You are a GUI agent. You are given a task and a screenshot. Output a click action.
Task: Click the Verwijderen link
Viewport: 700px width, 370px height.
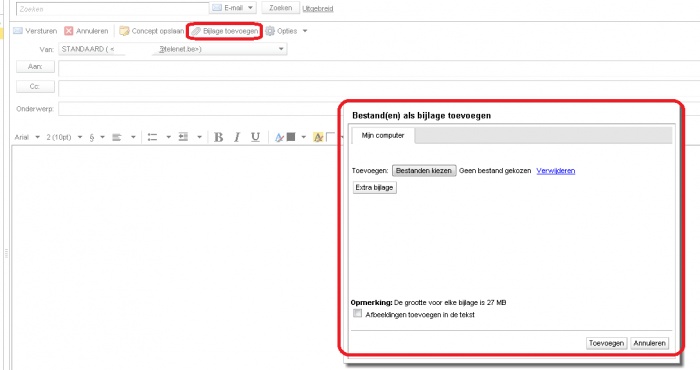556,170
